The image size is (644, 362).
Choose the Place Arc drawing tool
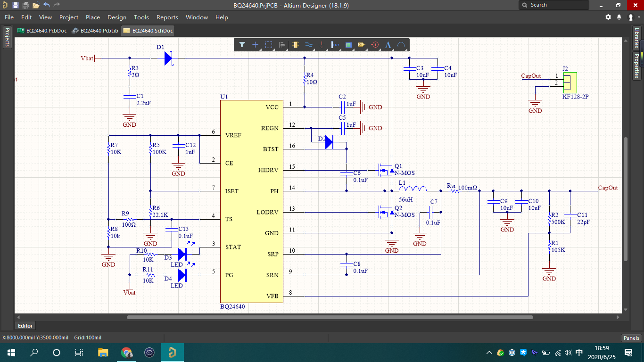[401, 45]
